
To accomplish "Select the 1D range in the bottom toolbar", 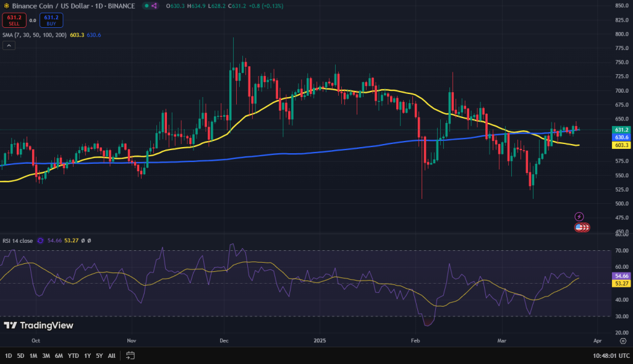I will 8,356.
